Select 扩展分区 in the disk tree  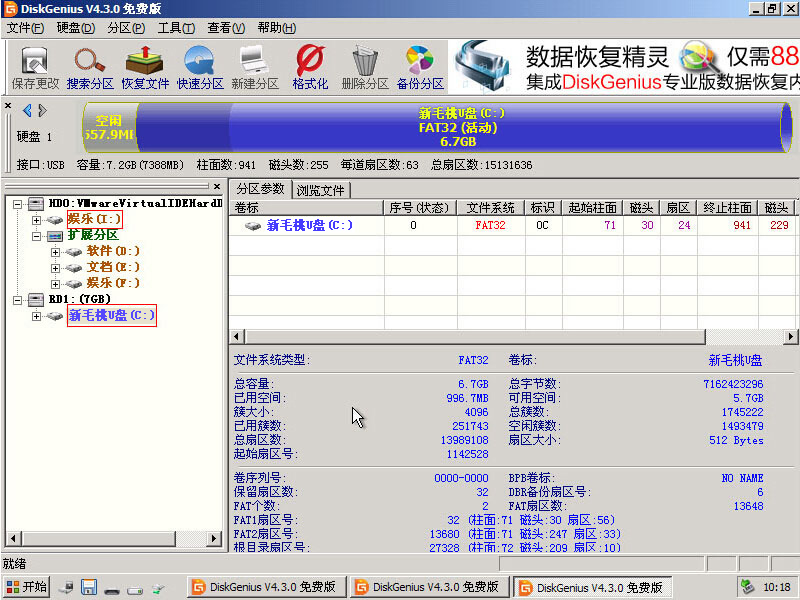[93, 235]
